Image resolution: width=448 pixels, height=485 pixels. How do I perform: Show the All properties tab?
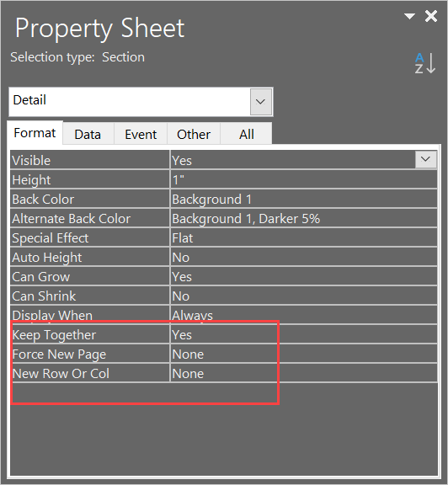(246, 134)
